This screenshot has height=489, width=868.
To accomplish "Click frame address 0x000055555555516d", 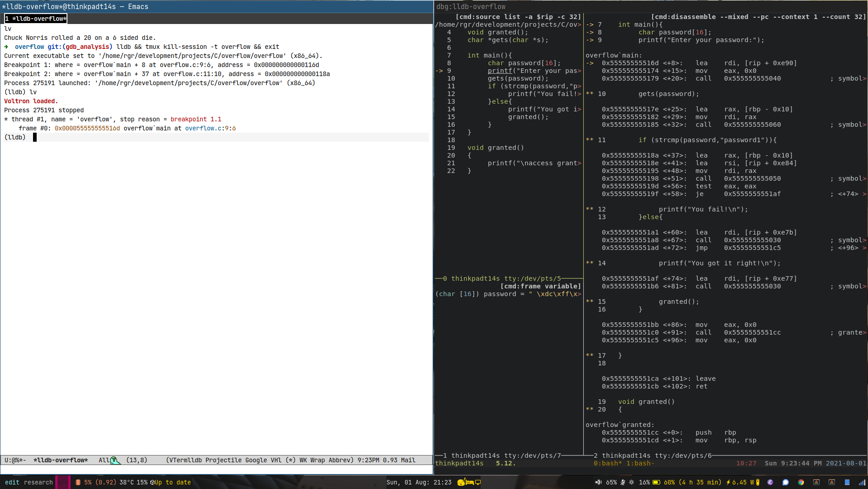I will coord(87,128).
